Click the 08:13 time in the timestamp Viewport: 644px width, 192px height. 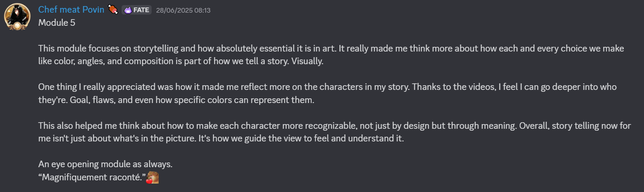click(203, 10)
